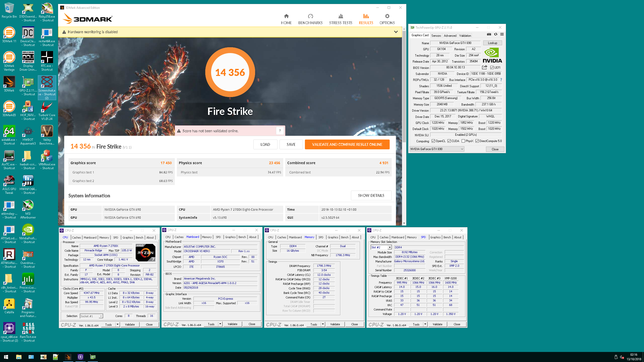Screen dimensions: 644x362
Task: Click 3DMark vertical scrollbar thumb
Action: point(404,87)
